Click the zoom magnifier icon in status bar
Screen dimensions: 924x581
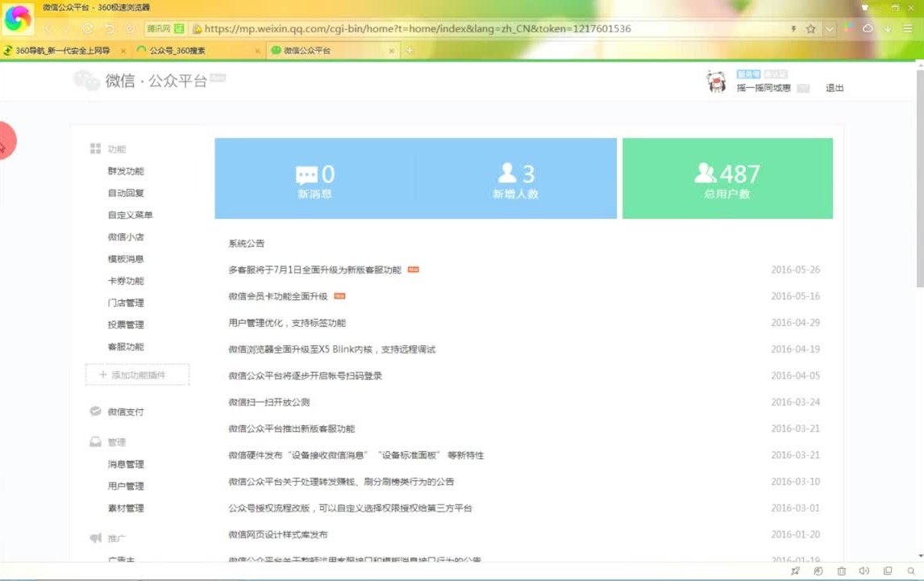[x=911, y=571]
